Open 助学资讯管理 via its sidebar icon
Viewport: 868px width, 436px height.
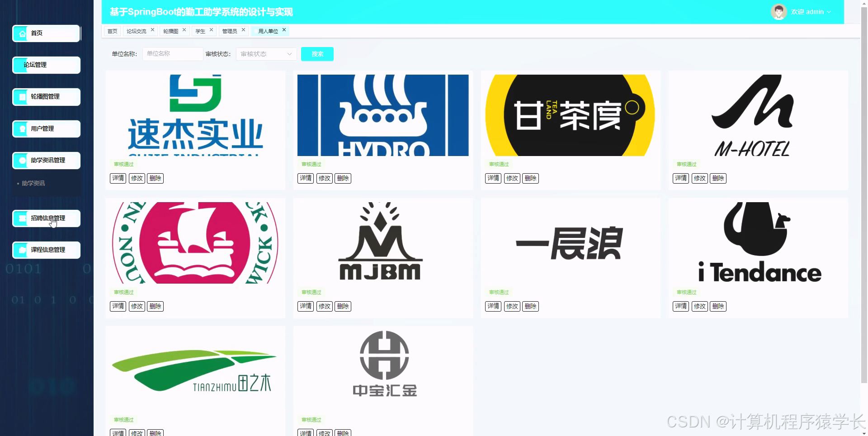click(x=21, y=161)
